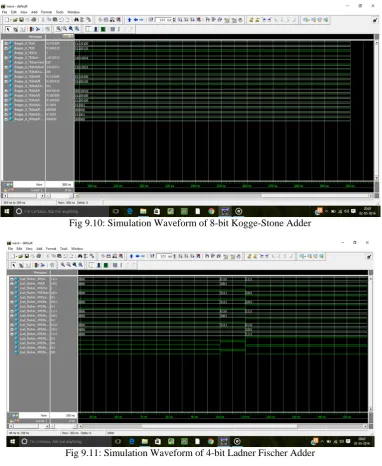Click Windows Start button in upper screenshot taskbar
Screen dimensions: 382x466
pos(6,211)
